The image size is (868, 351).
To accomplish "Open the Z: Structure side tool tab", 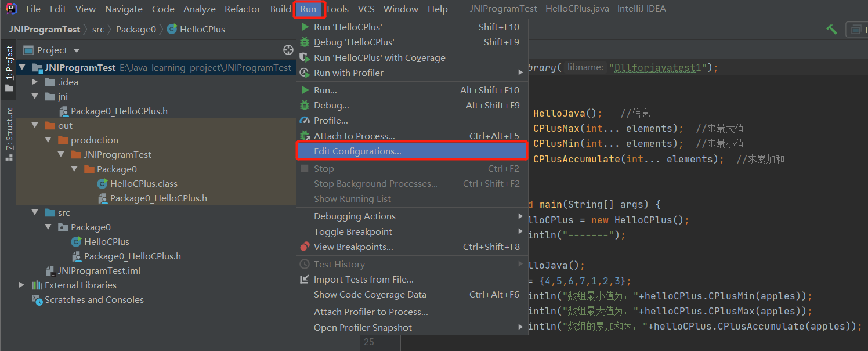I will pyautogui.click(x=9, y=133).
